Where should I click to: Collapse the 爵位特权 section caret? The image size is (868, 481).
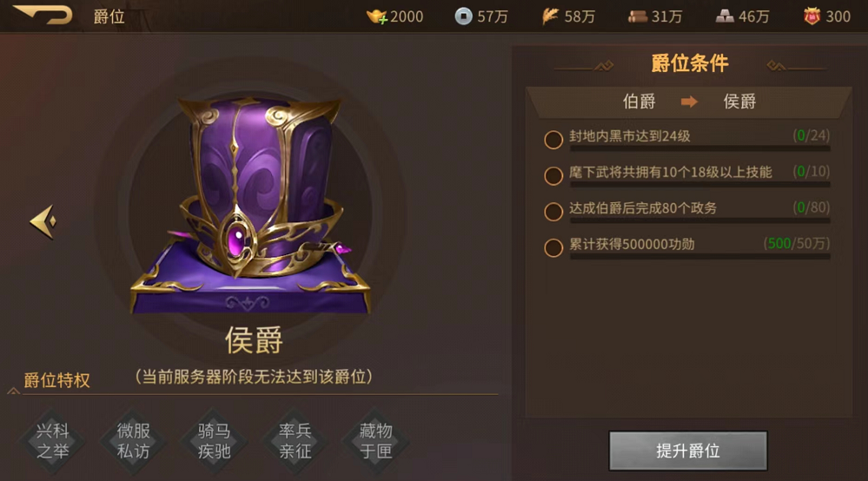point(13,391)
